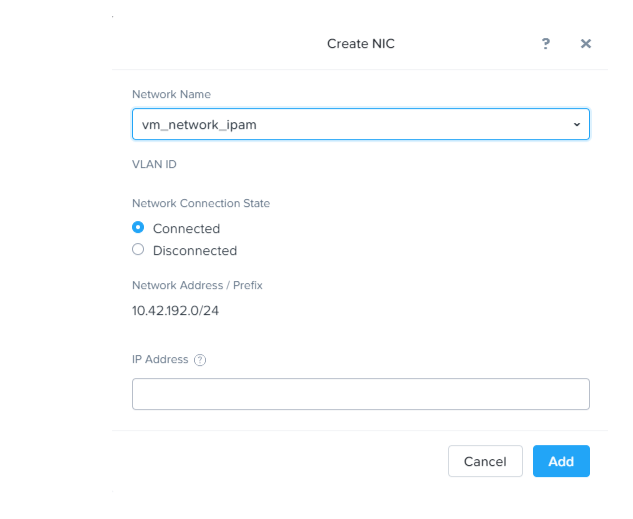This screenshot has height=519, width=633.
Task: Open the Network Name dropdown
Action: pos(360,124)
